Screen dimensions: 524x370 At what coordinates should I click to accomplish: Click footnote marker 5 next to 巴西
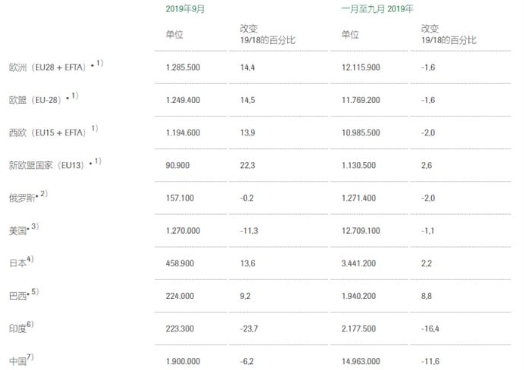35,292
